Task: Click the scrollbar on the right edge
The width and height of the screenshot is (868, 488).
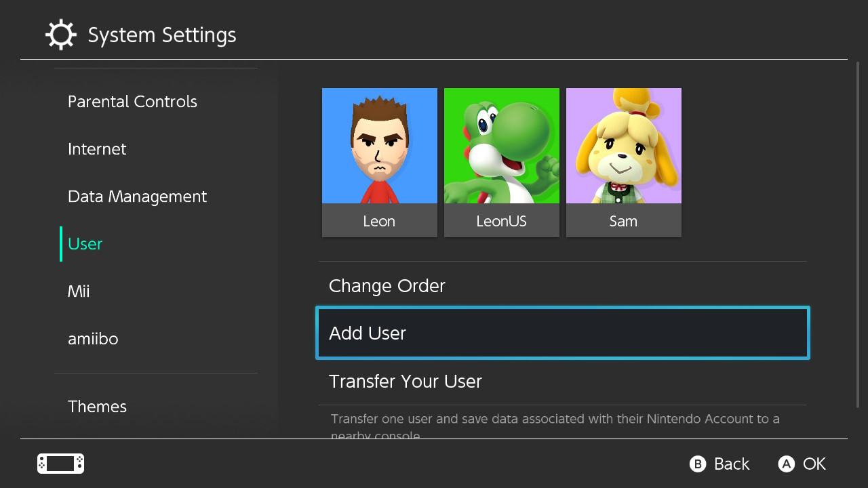Action: (858, 234)
